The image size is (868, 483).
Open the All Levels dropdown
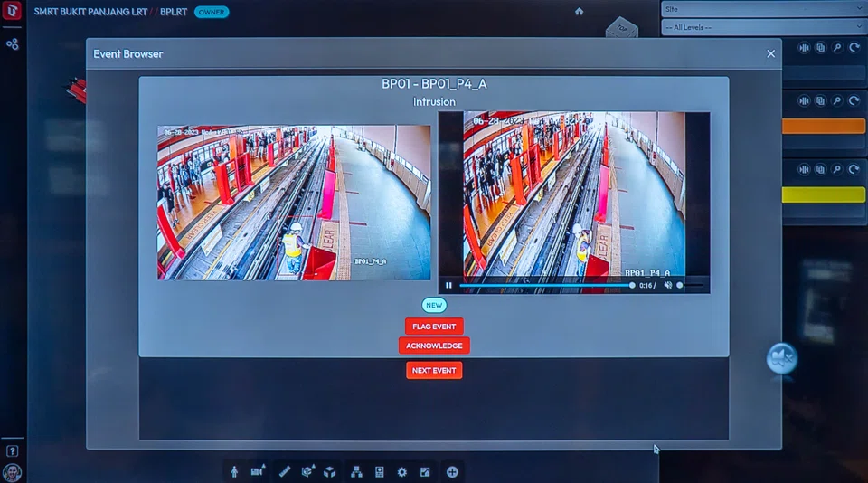763,27
